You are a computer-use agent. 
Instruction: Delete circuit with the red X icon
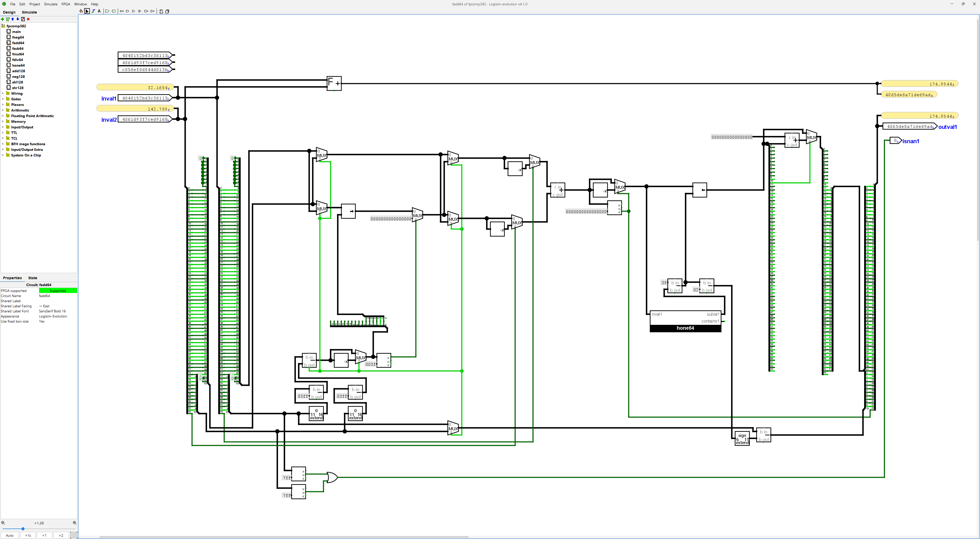(28, 19)
